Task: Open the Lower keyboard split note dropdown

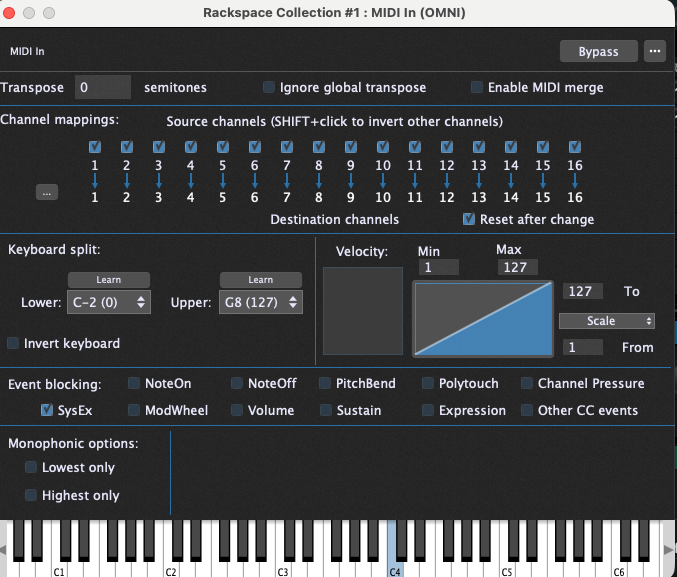Action: (108, 302)
